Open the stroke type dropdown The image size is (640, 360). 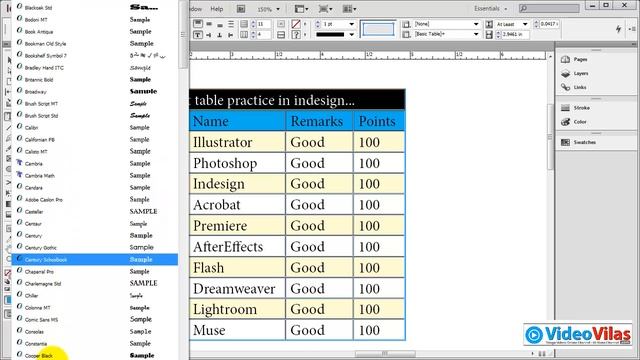tap(351, 35)
